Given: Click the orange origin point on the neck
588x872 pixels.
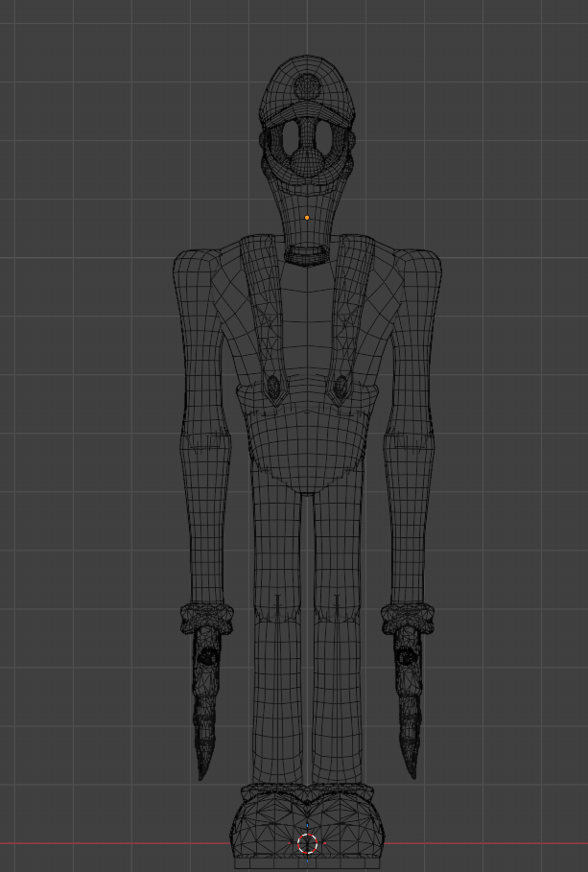Looking at the screenshot, I should [x=307, y=218].
